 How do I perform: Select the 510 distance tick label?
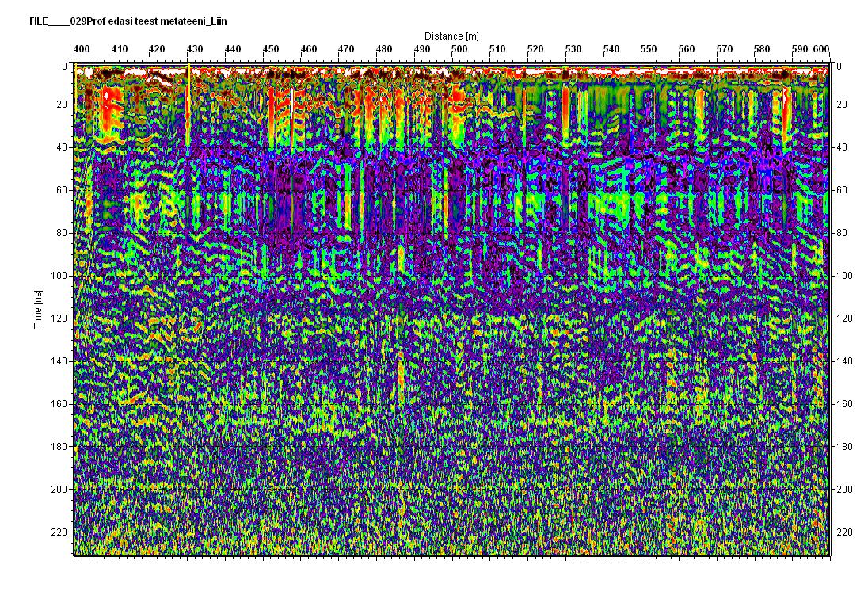point(497,48)
